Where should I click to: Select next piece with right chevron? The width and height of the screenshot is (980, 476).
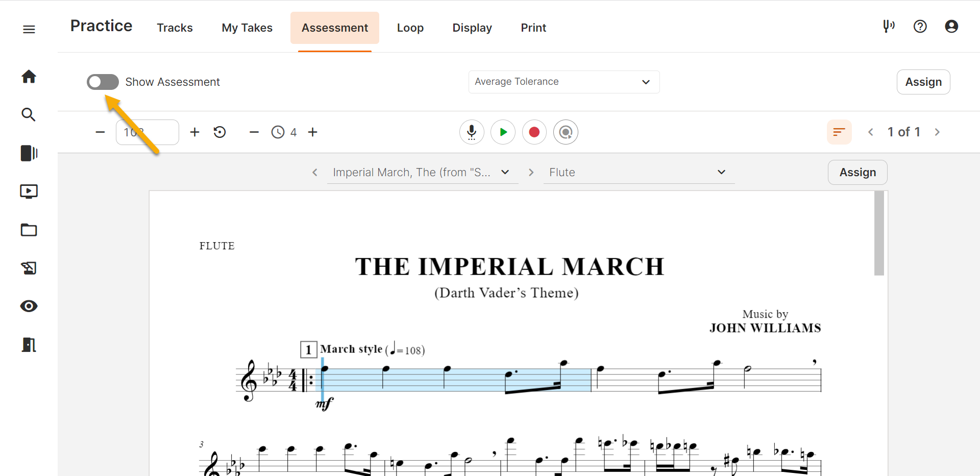[531, 173]
